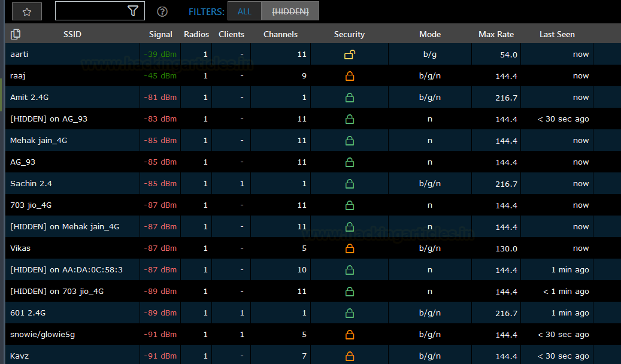621x364 pixels.
Task: Click the -81 dBm signal value
Action: pyautogui.click(x=160, y=98)
